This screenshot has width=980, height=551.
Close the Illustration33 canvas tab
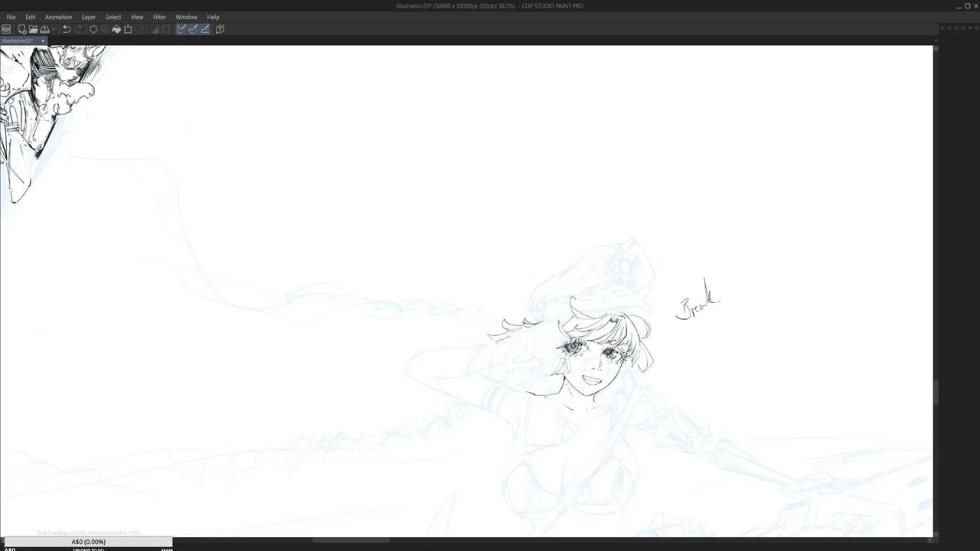coord(43,41)
